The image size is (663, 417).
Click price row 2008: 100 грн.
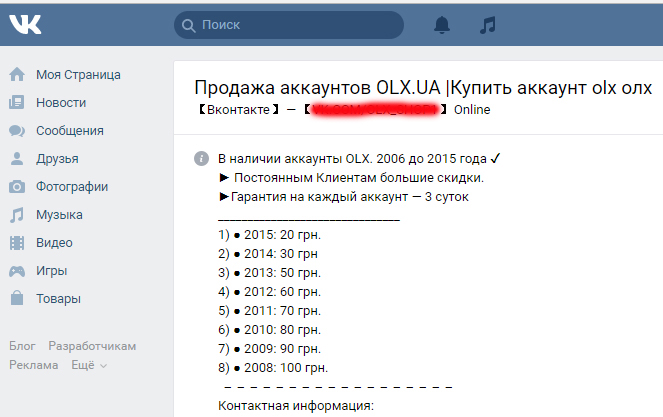click(273, 368)
